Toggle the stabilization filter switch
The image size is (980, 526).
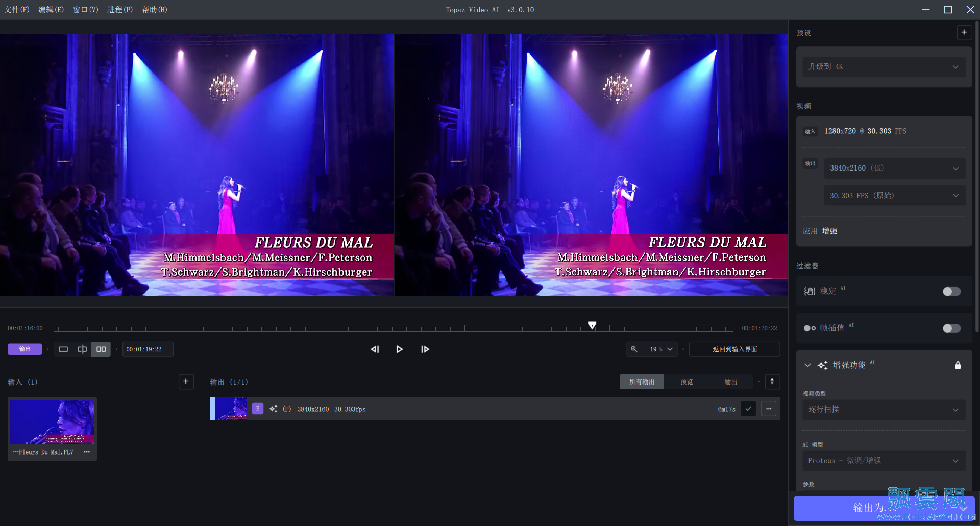(951, 291)
